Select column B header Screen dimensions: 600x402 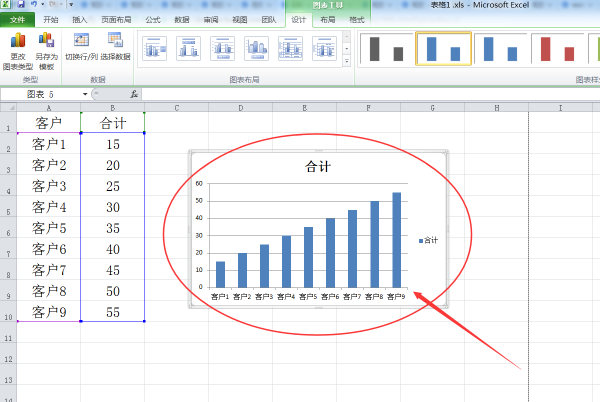(x=112, y=108)
